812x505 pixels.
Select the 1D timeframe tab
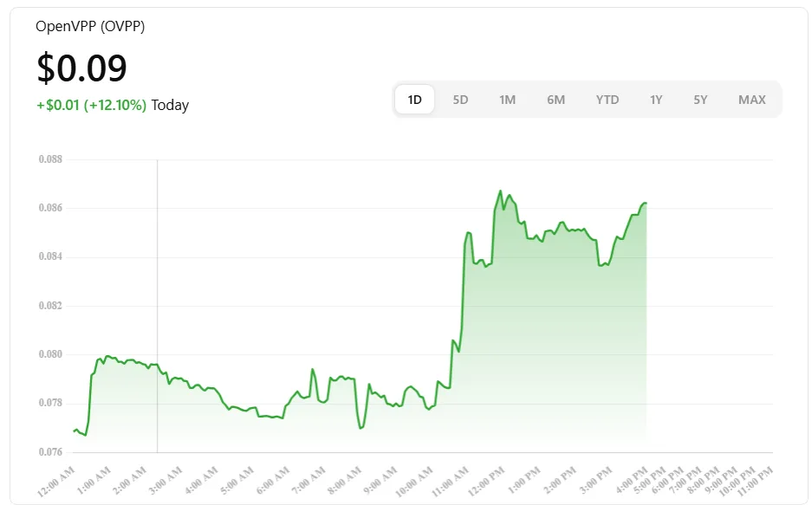(413, 99)
